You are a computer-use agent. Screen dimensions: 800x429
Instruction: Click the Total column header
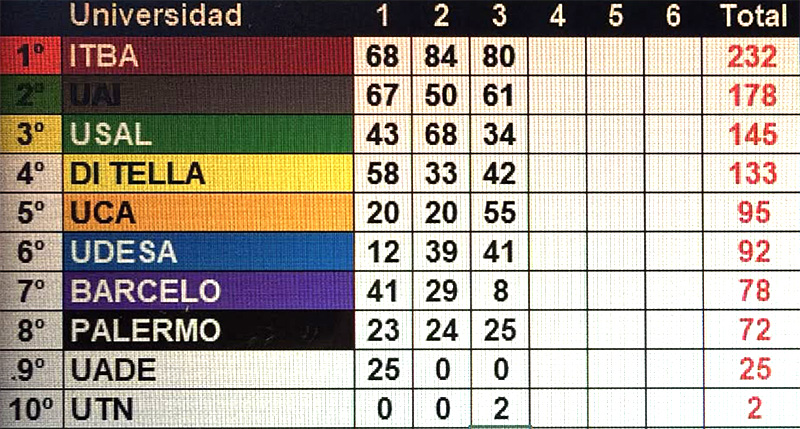754,15
